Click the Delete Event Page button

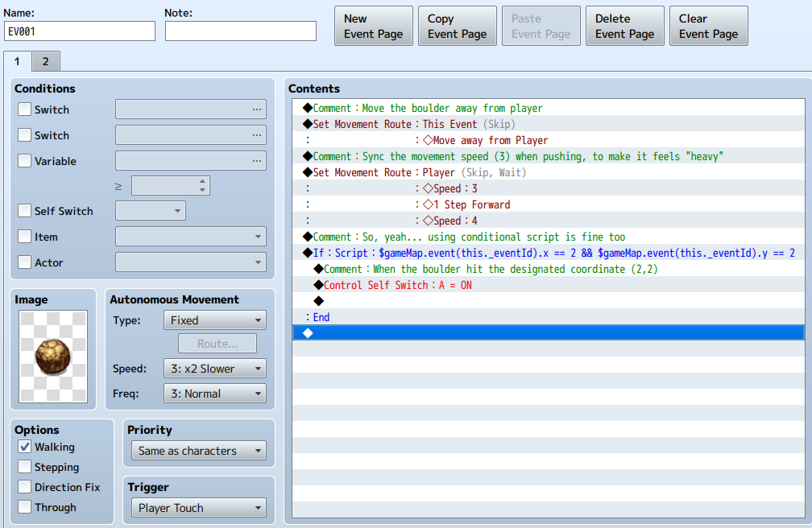pos(625,26)
